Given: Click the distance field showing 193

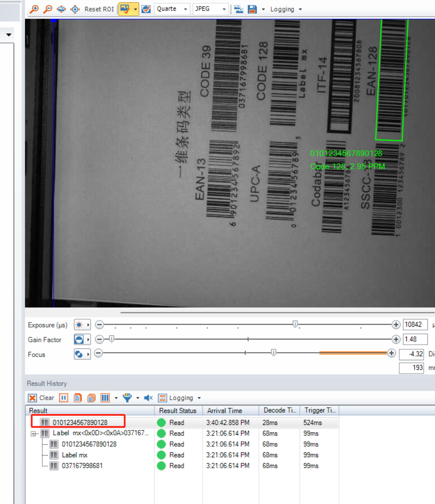Looking at the screenshot, I should [411, 368].
